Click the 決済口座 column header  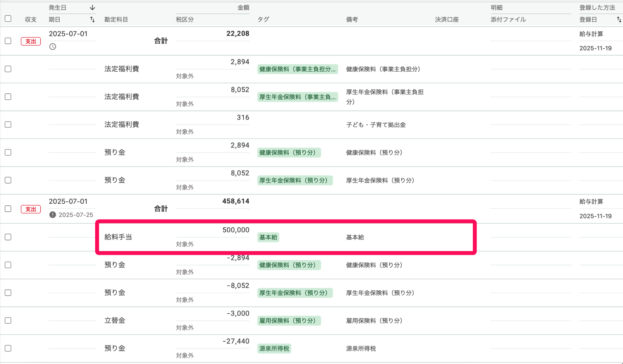tap(447, 19)
